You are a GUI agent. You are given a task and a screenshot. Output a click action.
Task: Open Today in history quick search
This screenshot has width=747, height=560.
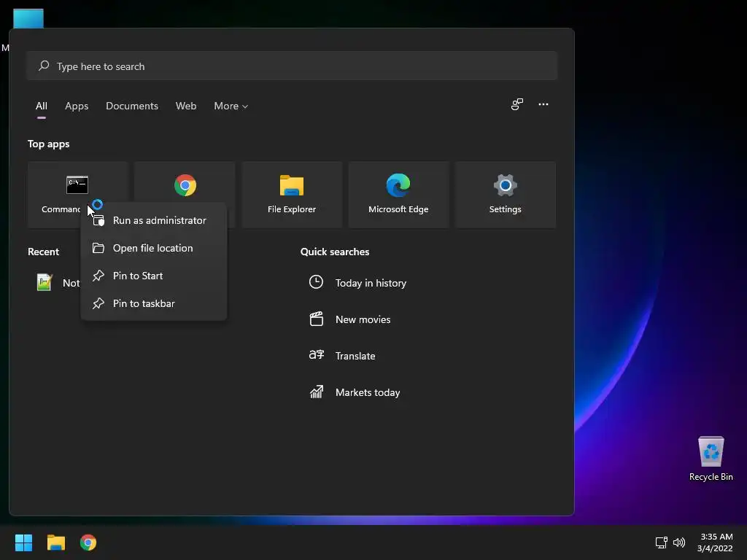tap(357, 283)
